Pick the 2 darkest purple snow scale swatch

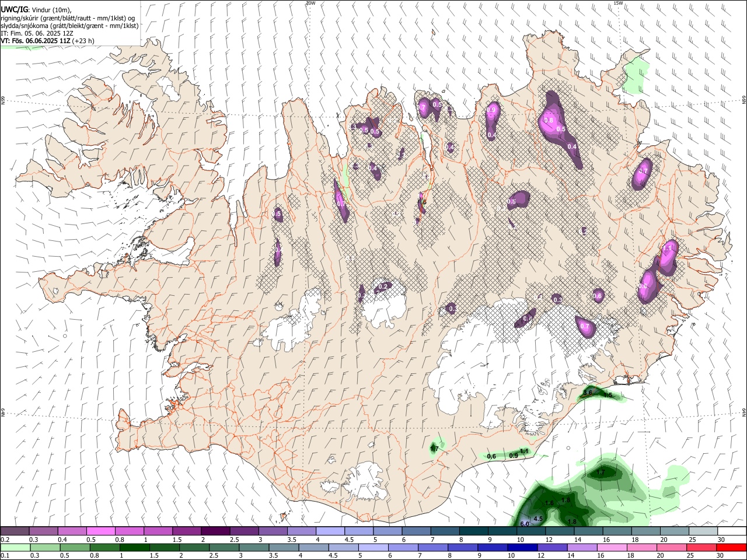pos(215,531)
